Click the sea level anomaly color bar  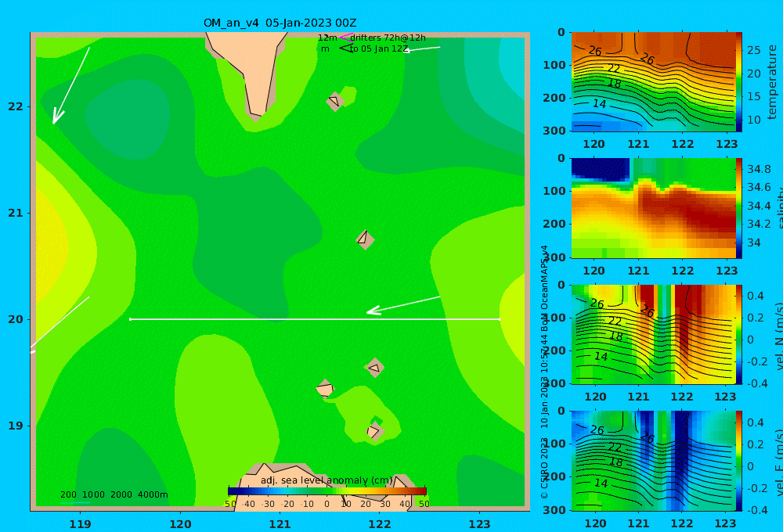pyautogui.click(x=327, y=491)
